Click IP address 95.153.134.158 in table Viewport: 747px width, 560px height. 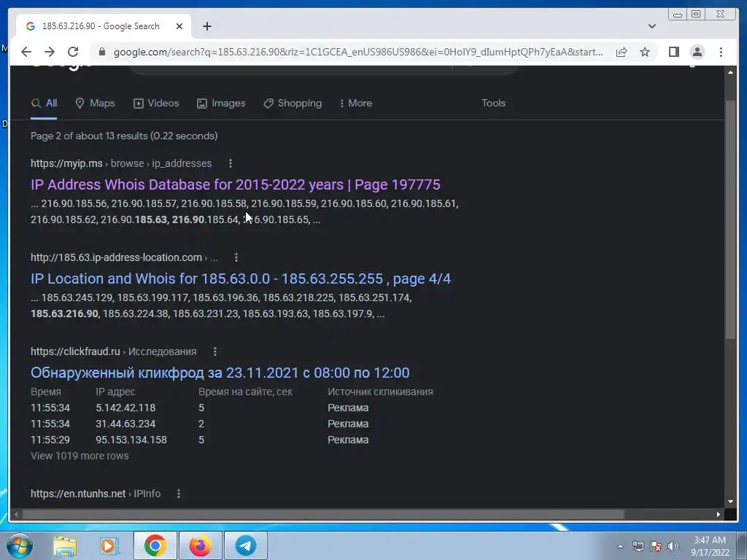pos(131,440)
